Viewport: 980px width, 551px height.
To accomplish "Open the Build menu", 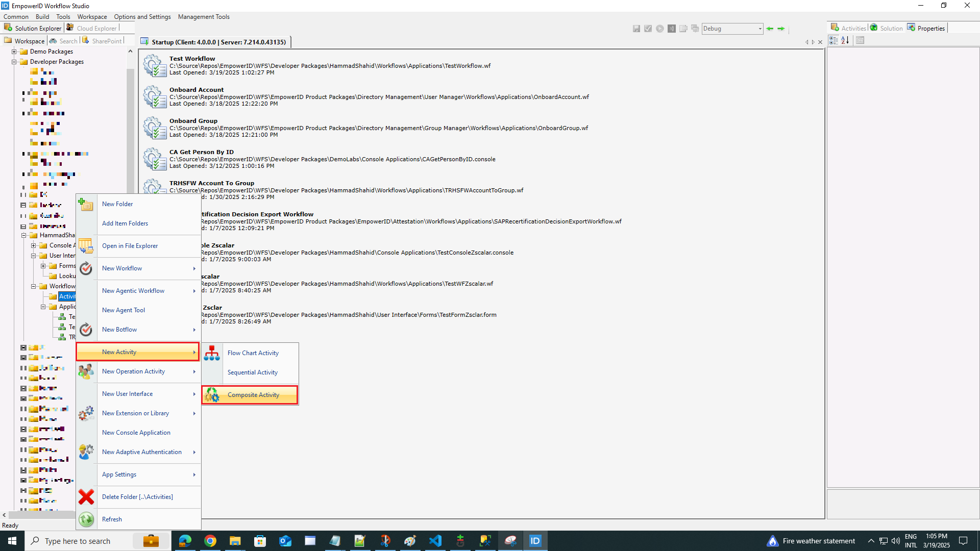I will [42, 17].
